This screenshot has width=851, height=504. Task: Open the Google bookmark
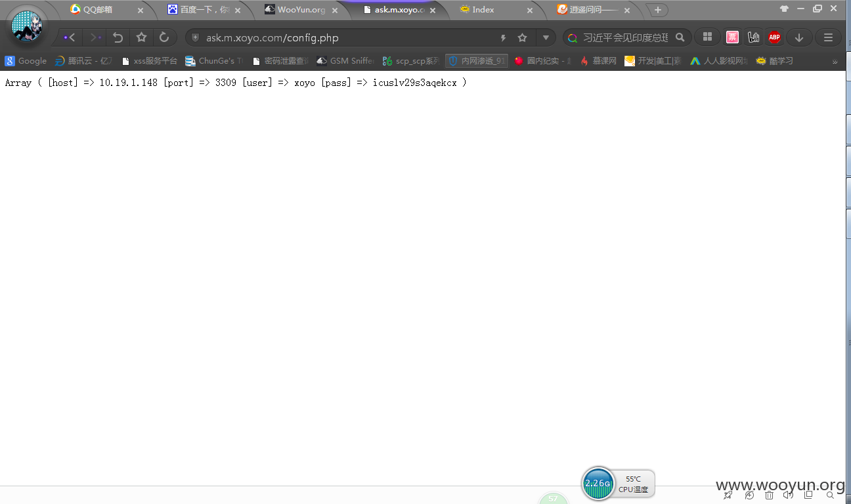[x=26, y=61]
